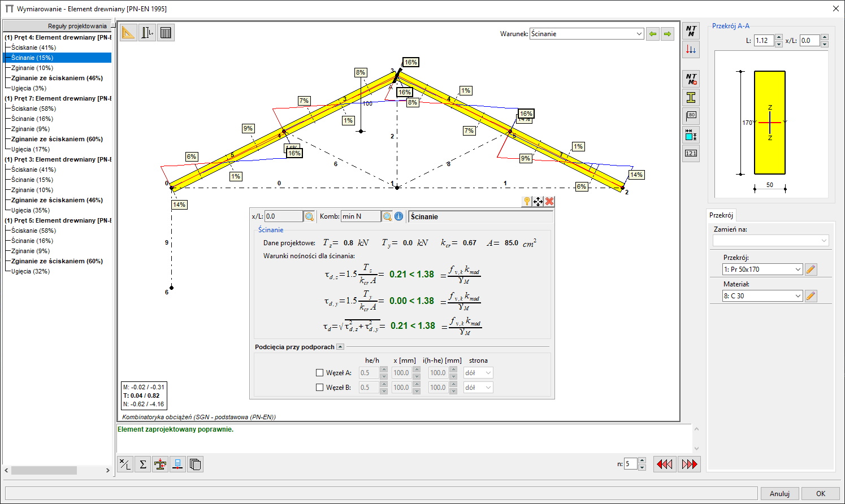Go to next condition with green right arrow

click(x=668, y=34)
